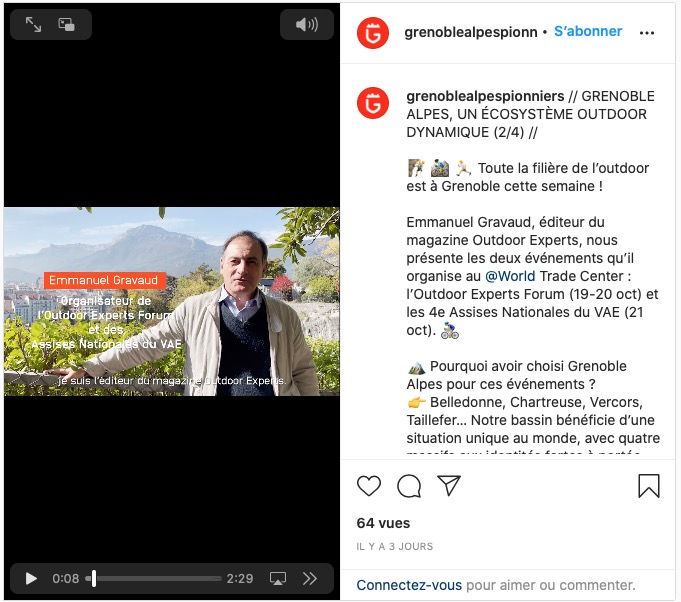
Task: Click the caption author avatar logo
Action: click(x=373, y=103)
